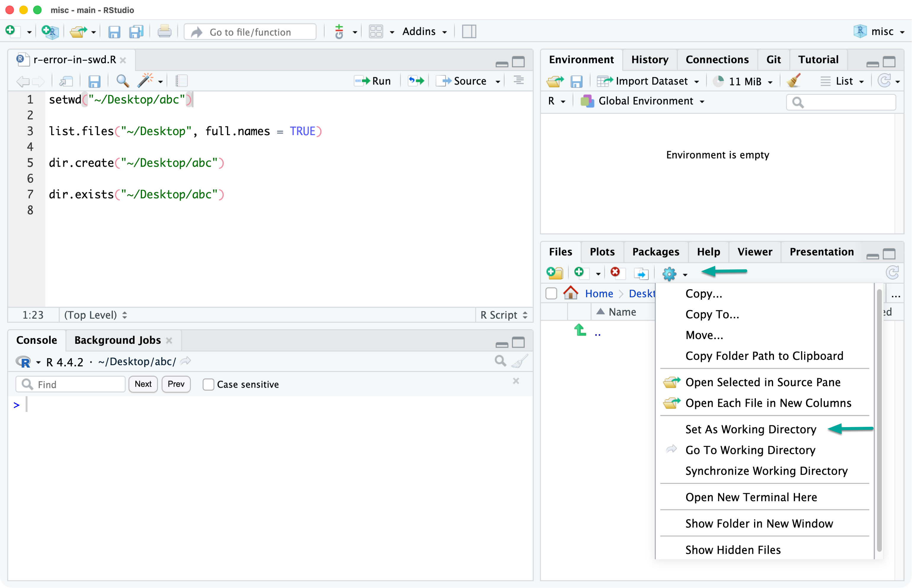Toggle the Case sensitive search checkbox
912x588 pixels.
coord(208,384)
